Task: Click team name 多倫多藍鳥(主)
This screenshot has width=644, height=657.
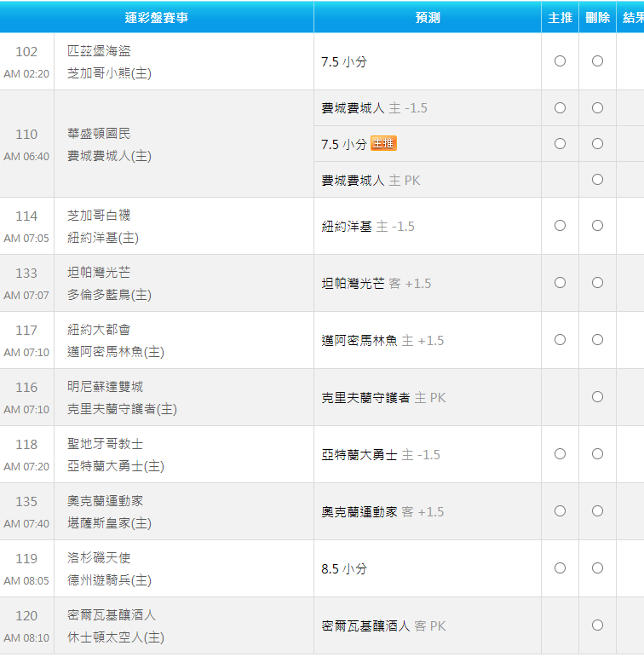Action: tap(109, 295)
